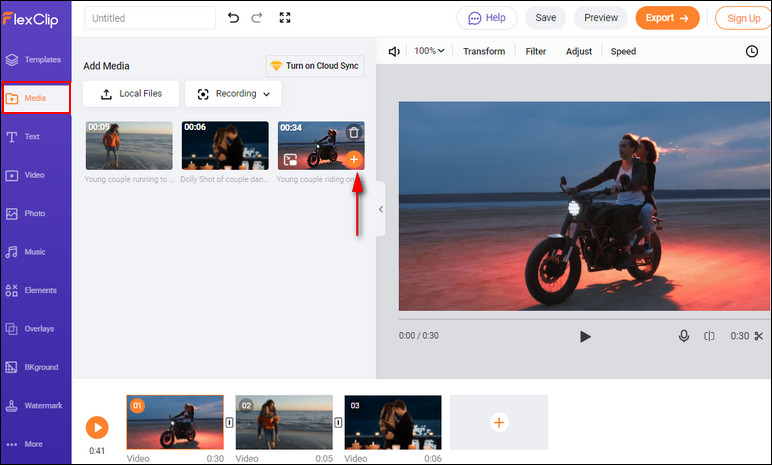Split the clip with the split icon
772x465 pixels.
(x=709, y=336)
